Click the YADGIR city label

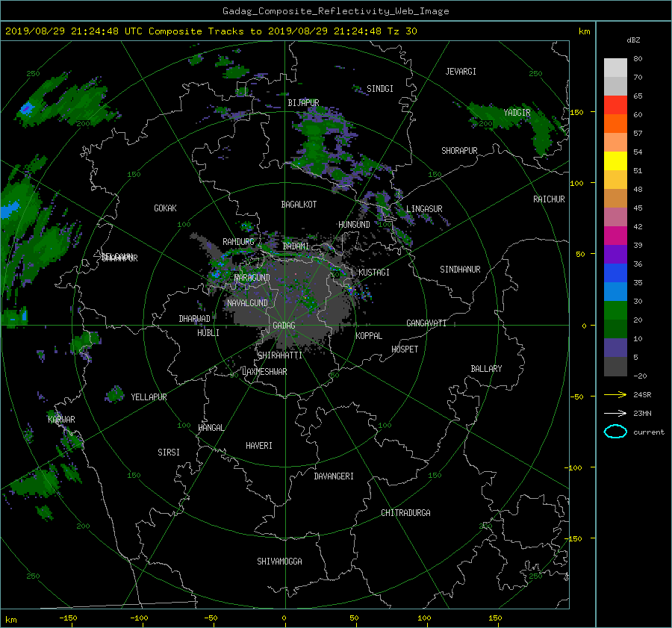(x=517, y=113)
